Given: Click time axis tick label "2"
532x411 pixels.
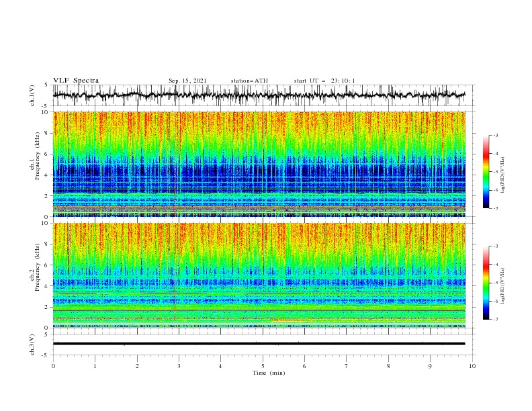Looking at the screenshot, I should click(137, 366).
